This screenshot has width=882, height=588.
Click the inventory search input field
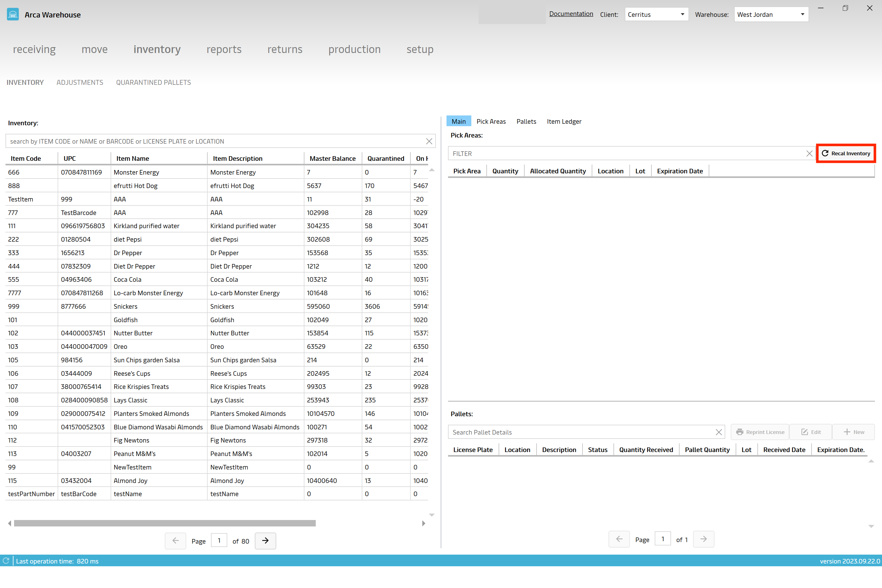click(220, 141)
